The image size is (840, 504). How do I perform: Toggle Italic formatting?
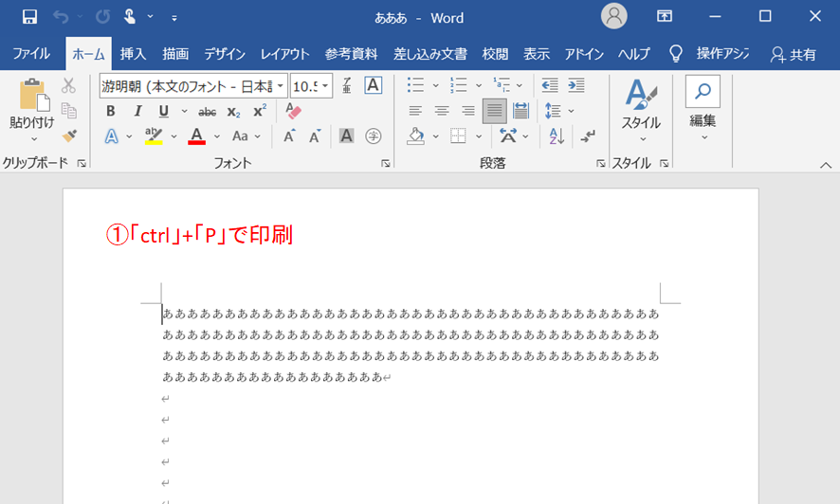(137, 111)
